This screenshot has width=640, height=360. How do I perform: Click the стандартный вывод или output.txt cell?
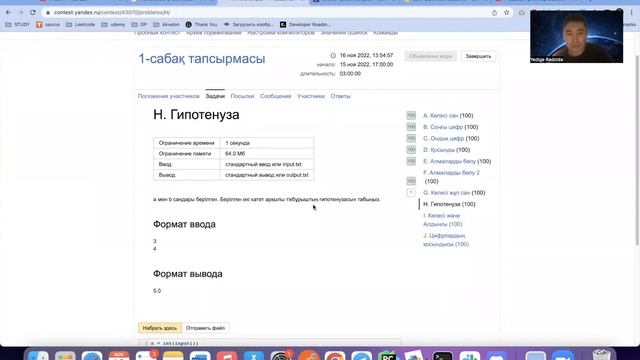point(267,175)
